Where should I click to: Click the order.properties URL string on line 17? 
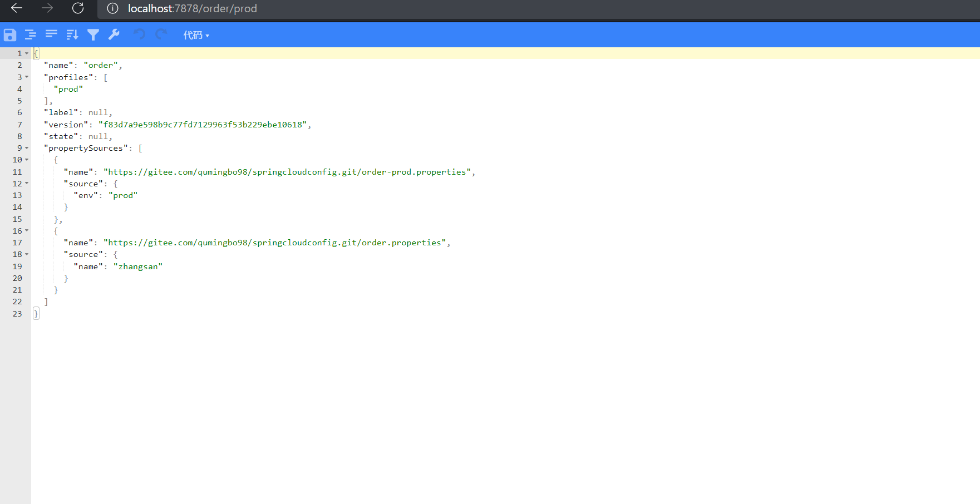pyautogui.click(x=275, y=243)
